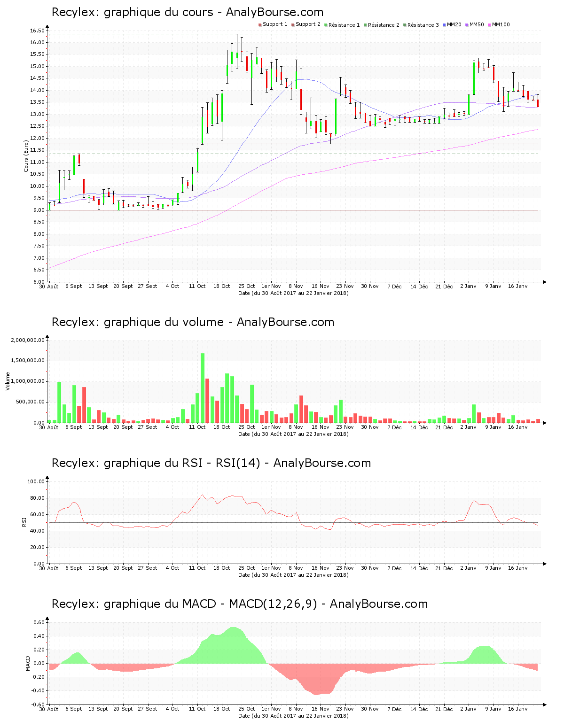564x728 pixels.
Task: Click '30 Août' date under the price chart
Action: click(x=49, y=286)
